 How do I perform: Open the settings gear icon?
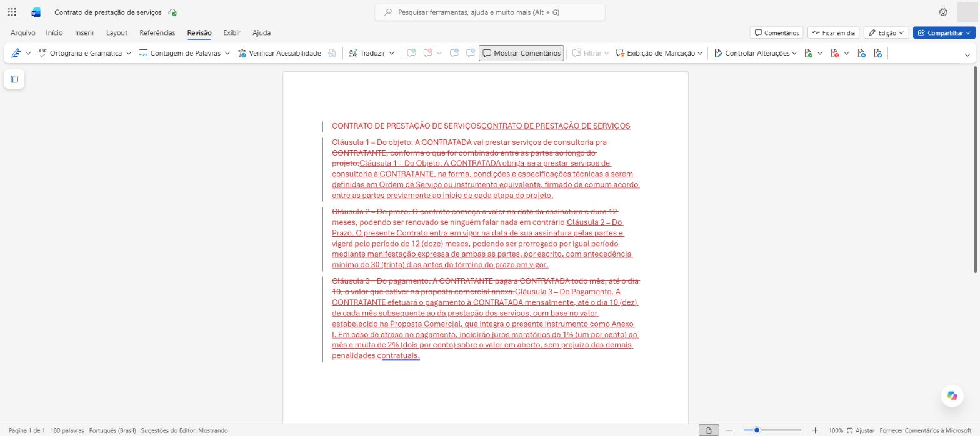pos(943,12)
